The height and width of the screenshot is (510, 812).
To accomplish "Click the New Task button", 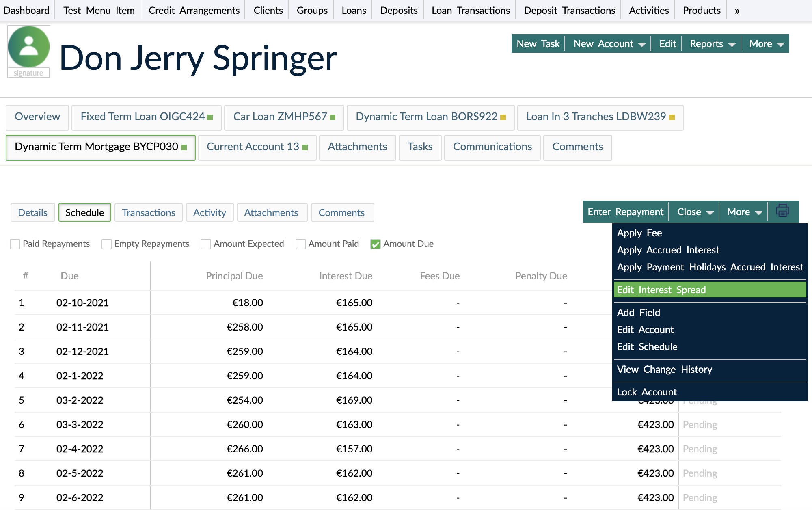I will (538, 43).
